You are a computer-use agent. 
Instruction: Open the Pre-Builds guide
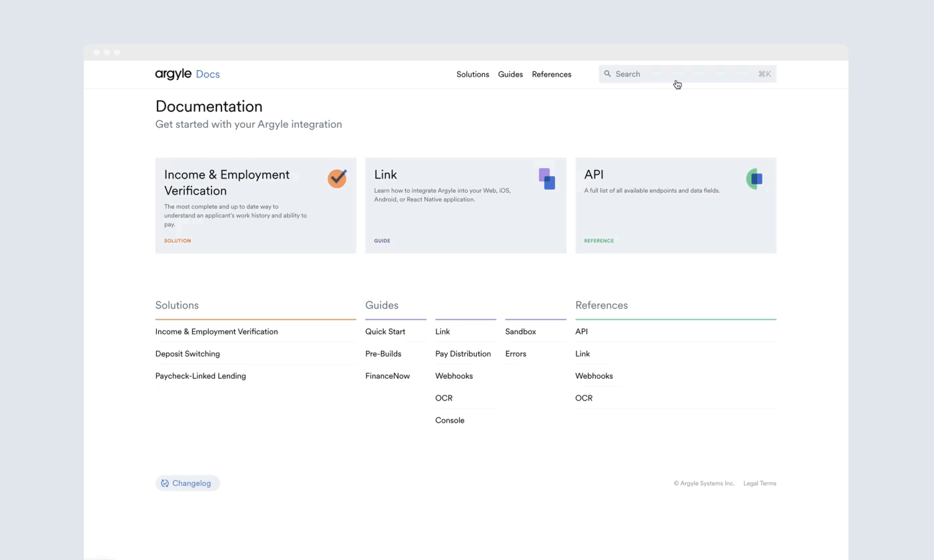(x=383, y=354)
